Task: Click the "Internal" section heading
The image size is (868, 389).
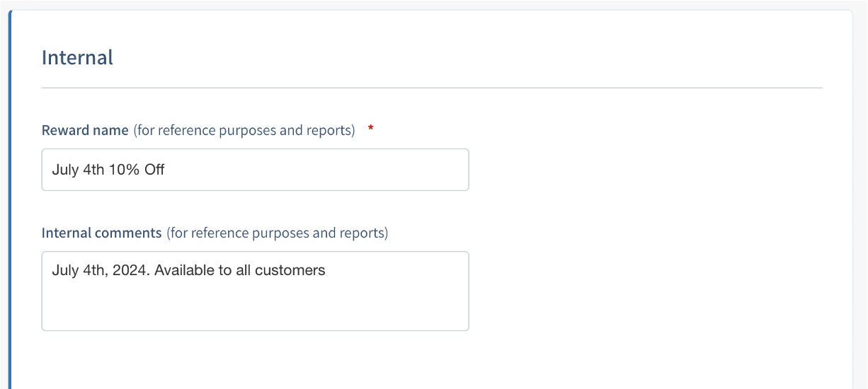Action: pyautogui.click(x=77, y=57)
